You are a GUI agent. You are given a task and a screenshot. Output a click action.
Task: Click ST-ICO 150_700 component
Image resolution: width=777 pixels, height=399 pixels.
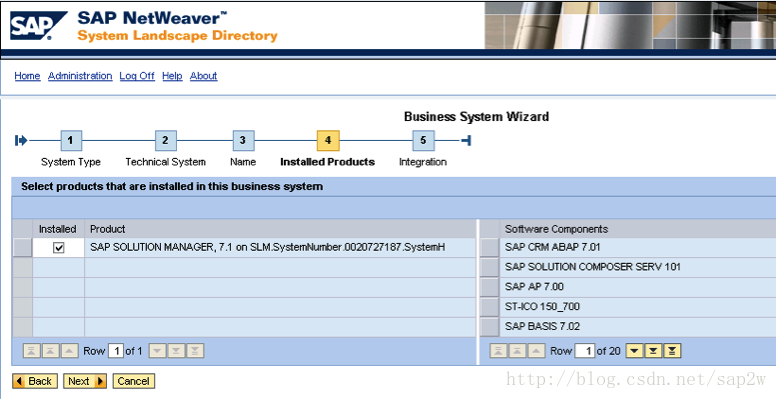[x=542, y=307]
